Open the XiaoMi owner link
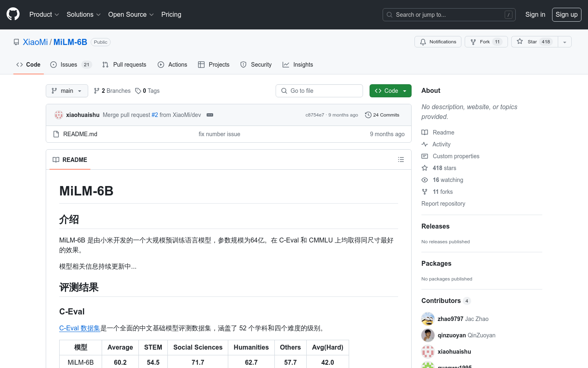588x368 pixels. tap(35, 42)
